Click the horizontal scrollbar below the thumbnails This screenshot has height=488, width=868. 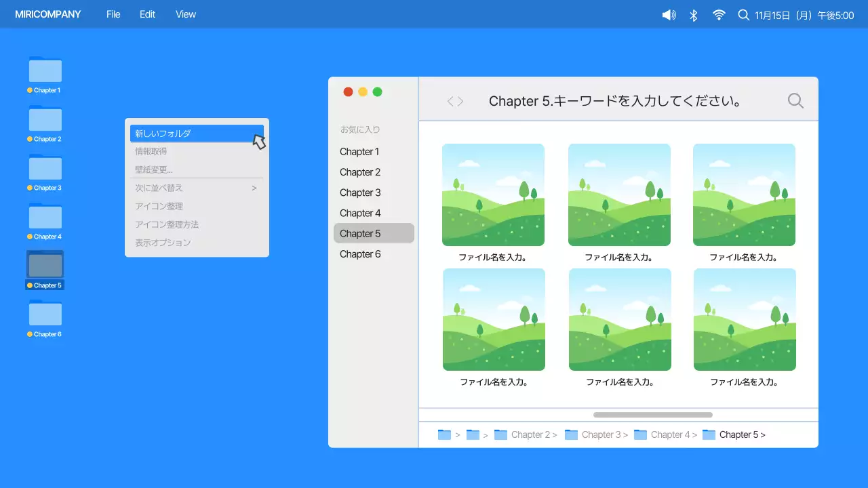pos(652,414)
